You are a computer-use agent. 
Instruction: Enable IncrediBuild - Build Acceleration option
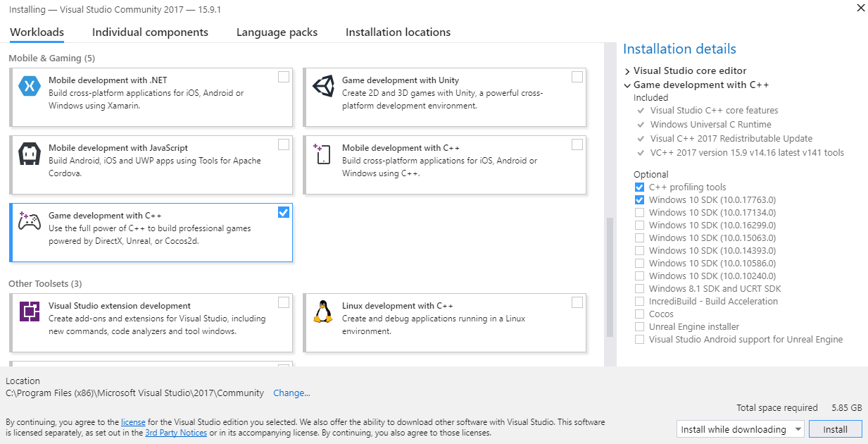pyautogui.click(x=639, y=302)
